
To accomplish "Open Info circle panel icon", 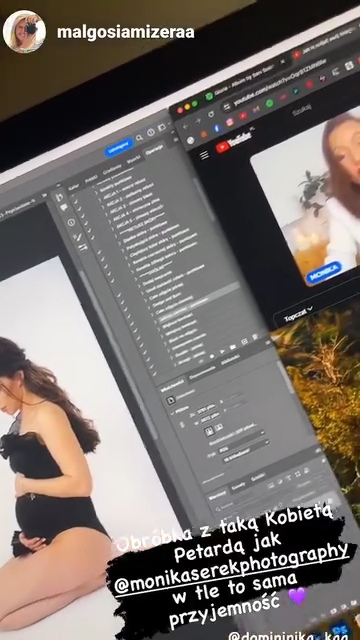I will tap(71, 222).
